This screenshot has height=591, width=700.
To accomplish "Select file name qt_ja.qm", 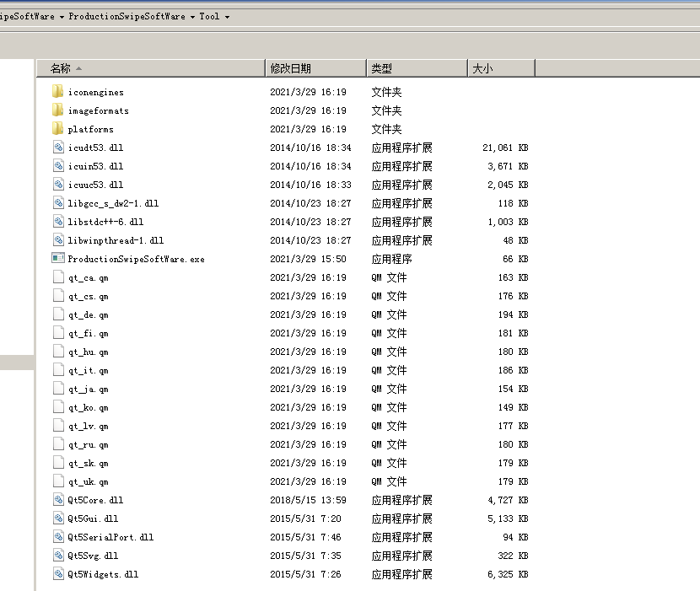I will (88, 390).
